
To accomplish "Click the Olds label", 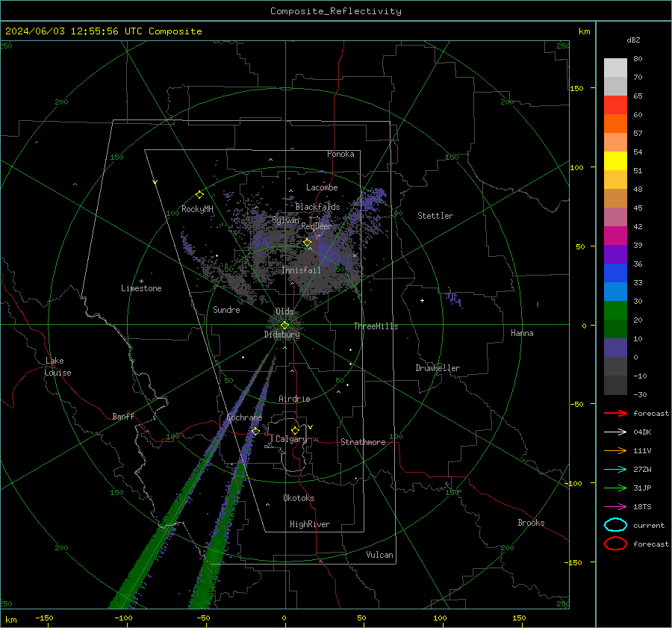I will point(284,311).
